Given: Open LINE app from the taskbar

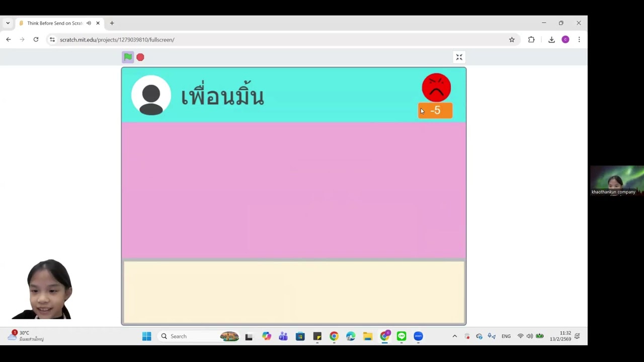Looking at the screenshot, I should click(x=401, y=336).
